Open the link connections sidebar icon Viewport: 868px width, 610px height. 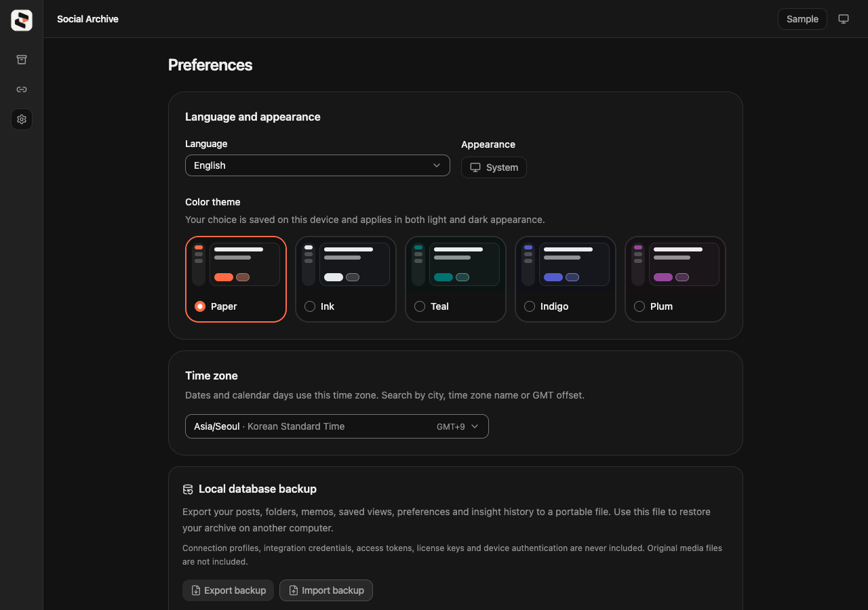(22, 89)
